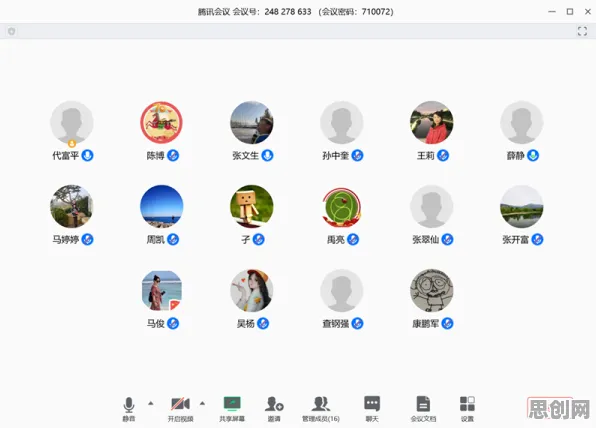Click 查钢强's muted microphone icon

[357, 323]
